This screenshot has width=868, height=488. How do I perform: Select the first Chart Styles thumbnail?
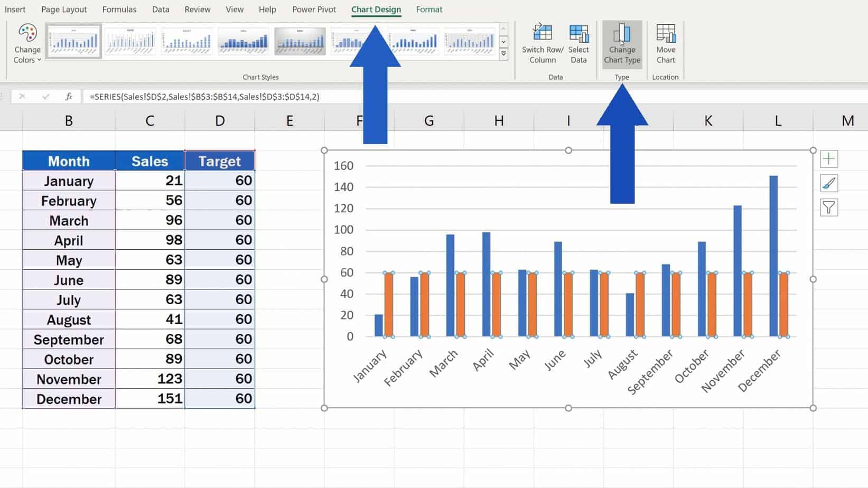click(x=73, y=41)
